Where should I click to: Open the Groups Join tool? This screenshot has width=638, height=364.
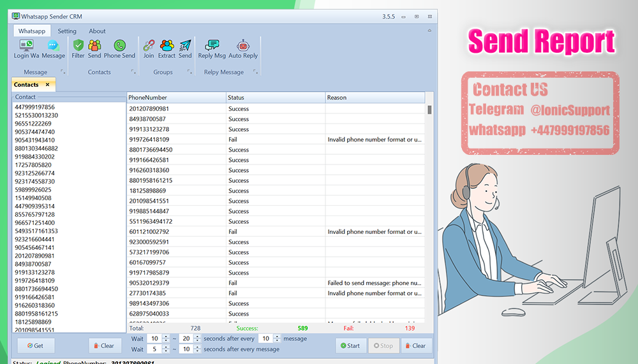point(149,49)
